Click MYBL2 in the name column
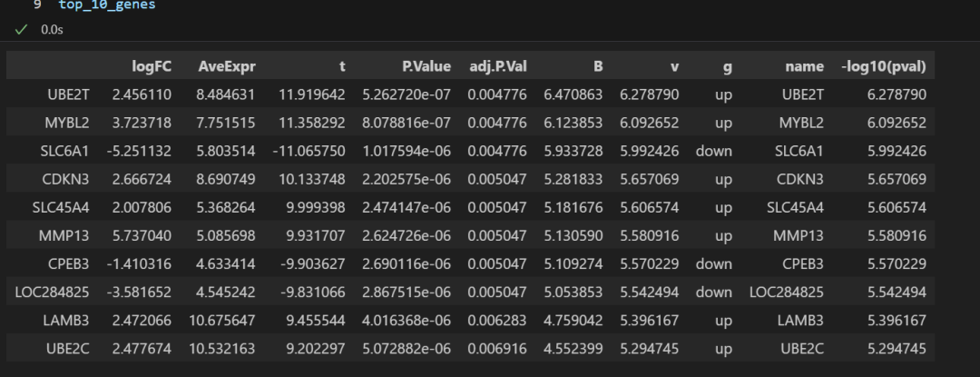This screenshot has height=377, width=980. pos(801,123)
